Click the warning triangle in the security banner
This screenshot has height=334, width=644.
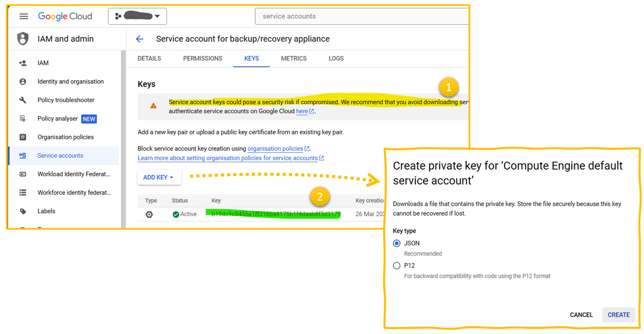pos(154,106)
